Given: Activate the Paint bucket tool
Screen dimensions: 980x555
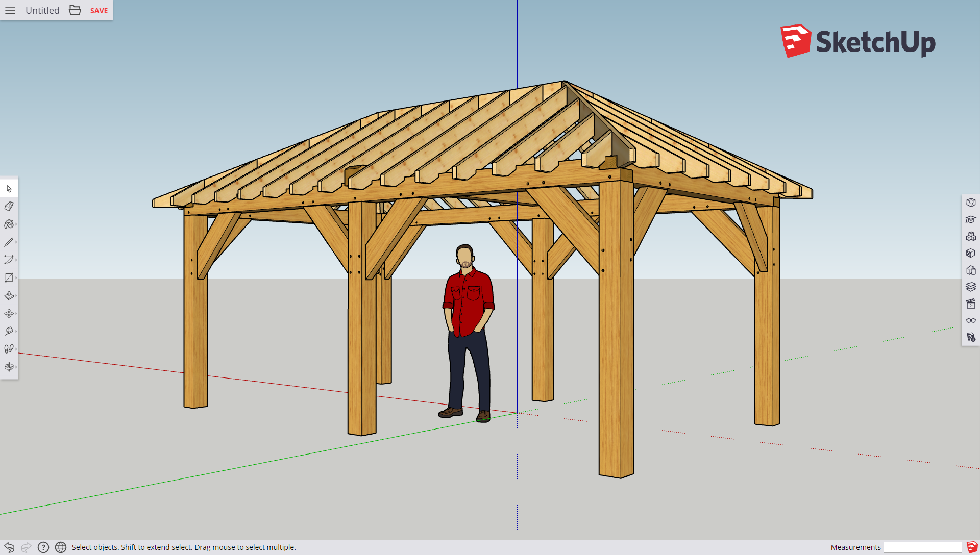Looking at the screenshot, I should point(9,224).
